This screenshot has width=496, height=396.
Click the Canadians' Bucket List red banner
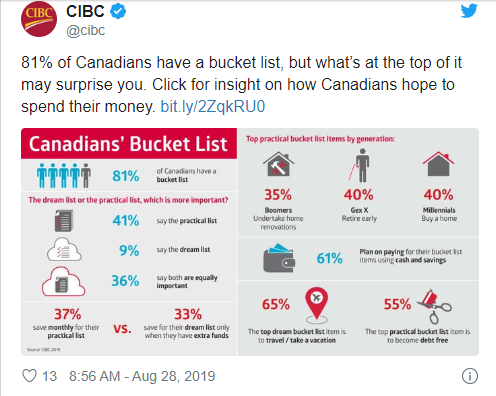[x=129, y=143]
